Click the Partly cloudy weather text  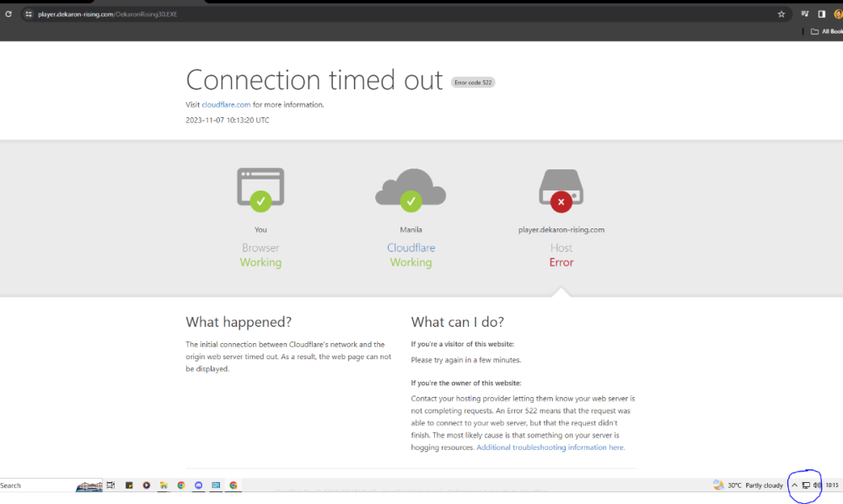click(764, 485)
